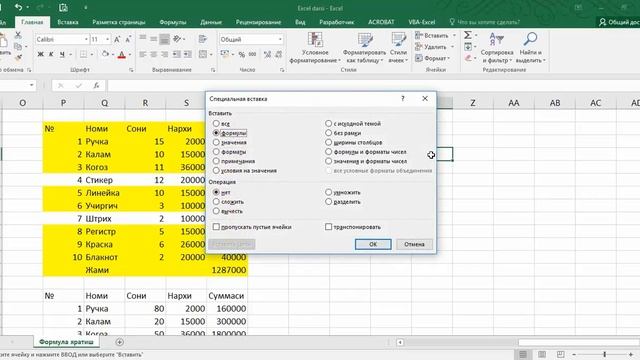
Task: Check 'транспонировать' checkbox
Action: [329, 227]
